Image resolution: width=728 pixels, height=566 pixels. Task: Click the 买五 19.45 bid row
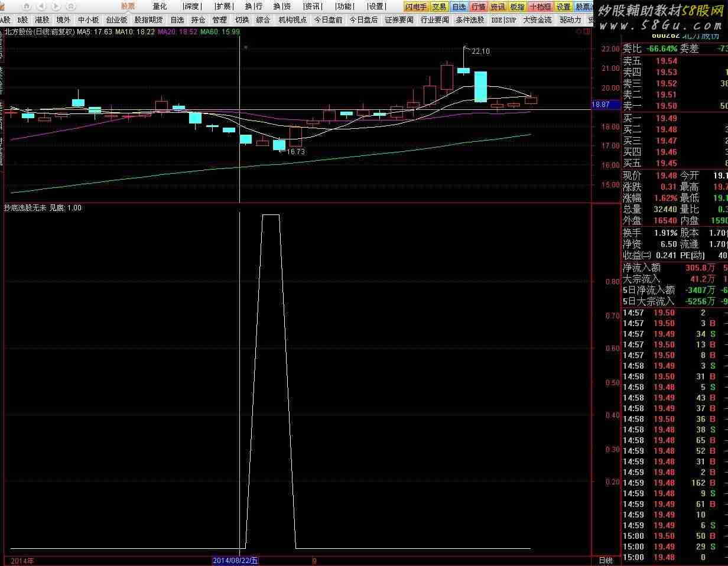coord(675,163)
